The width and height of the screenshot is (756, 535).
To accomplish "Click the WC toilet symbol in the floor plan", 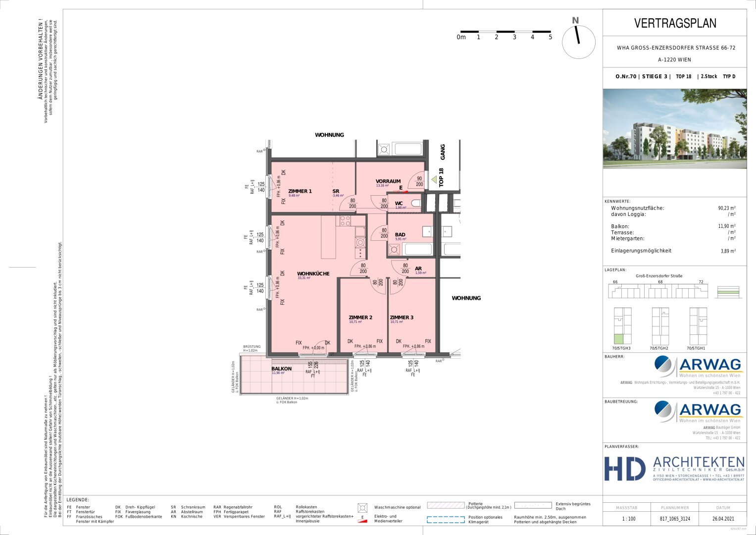I will coord(416,203).
